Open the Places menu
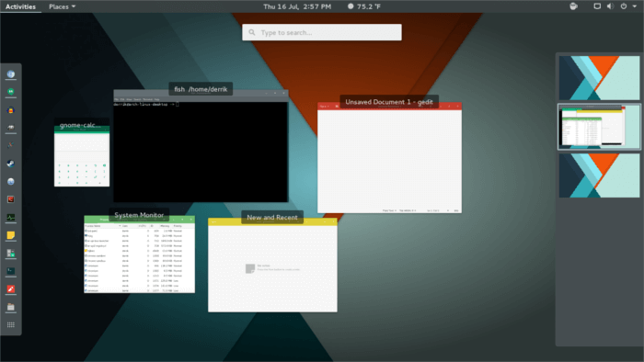The height and width of the screenshot is (362, 644). coord(62,6)
